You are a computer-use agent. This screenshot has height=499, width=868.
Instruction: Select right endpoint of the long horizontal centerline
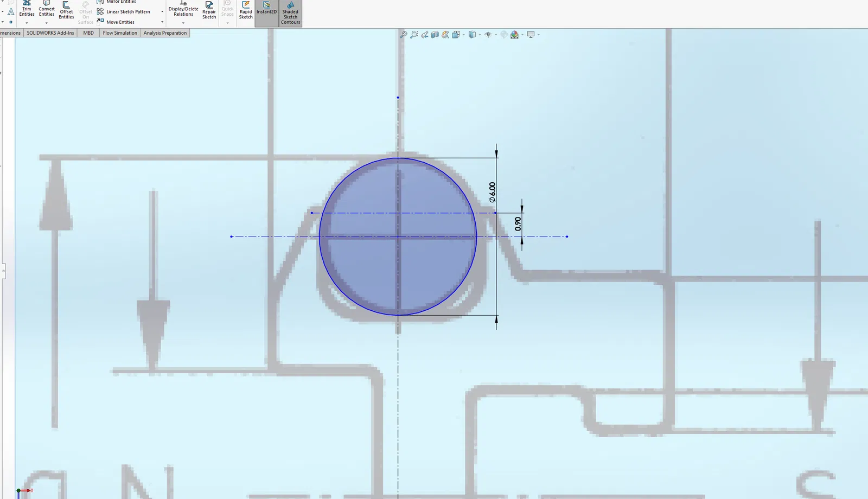(x=567, y=236)
